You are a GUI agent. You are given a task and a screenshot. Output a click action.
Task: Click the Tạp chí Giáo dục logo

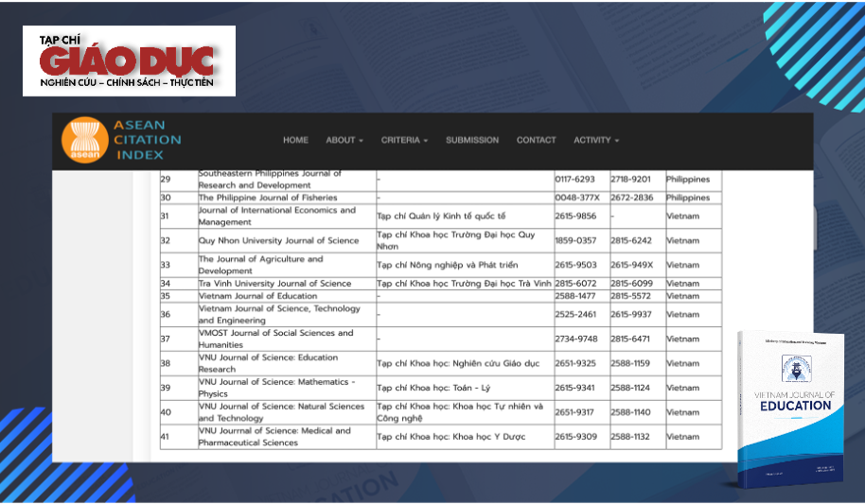coord(129,61)
